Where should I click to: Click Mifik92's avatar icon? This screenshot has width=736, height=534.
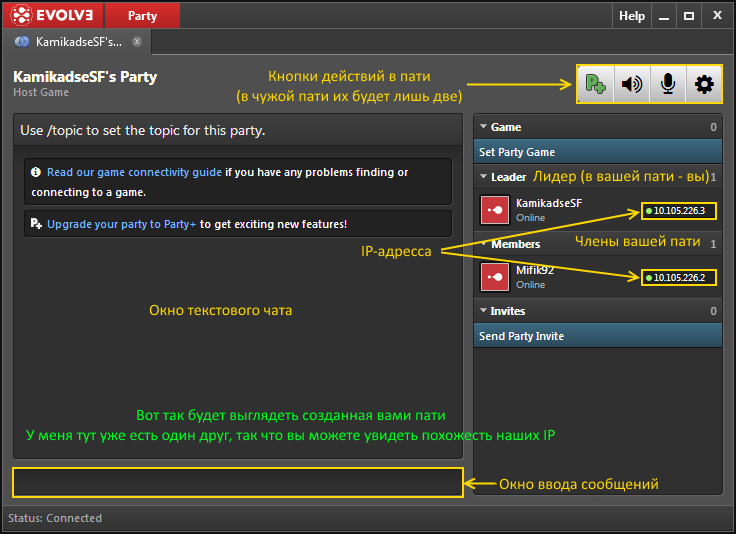point(495,277)
